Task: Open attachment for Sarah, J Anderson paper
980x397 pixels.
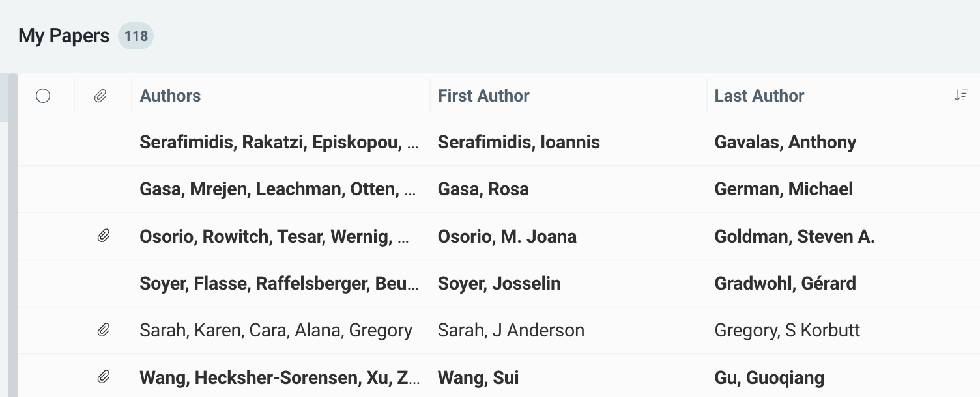Action: click(103, 330)
